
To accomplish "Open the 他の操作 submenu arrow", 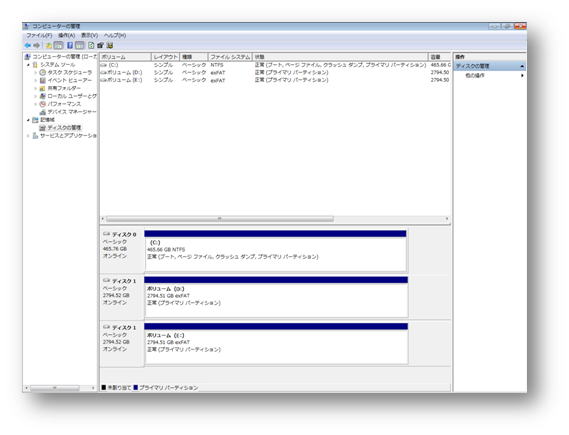I will (x=523, y=75).
